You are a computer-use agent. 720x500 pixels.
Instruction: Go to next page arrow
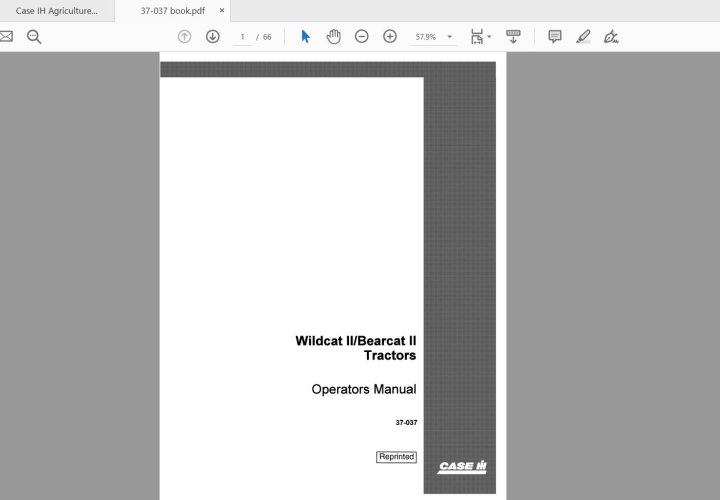[213, 36]
